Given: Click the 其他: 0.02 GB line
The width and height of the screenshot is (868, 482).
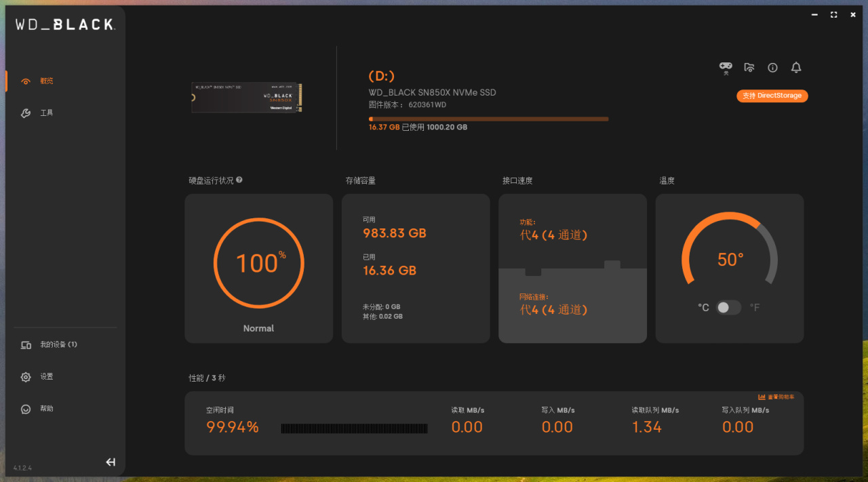Looking at the screenshot, I should 383,317.
